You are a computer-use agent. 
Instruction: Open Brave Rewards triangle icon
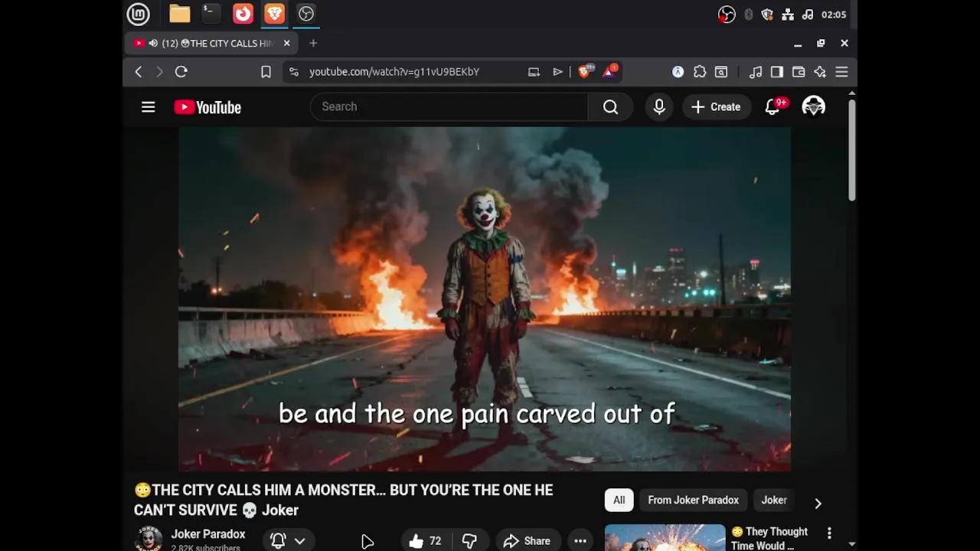(610, 72)
